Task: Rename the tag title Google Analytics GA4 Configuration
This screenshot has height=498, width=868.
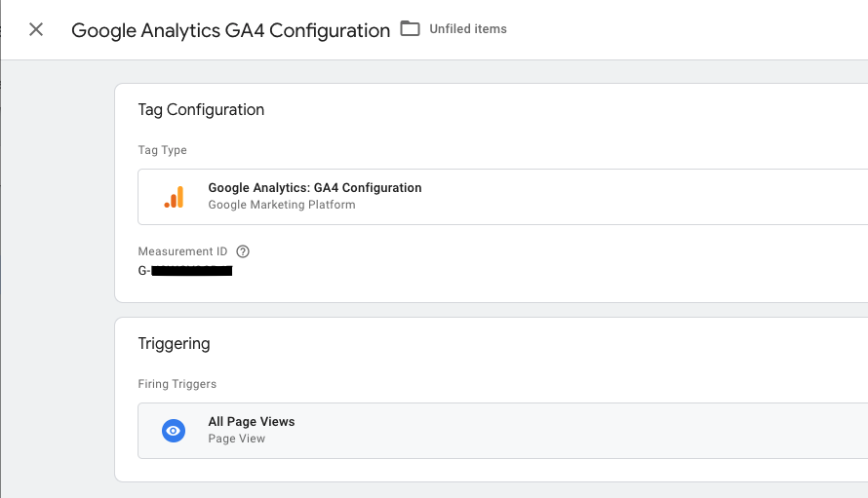Action: [231, 30]
